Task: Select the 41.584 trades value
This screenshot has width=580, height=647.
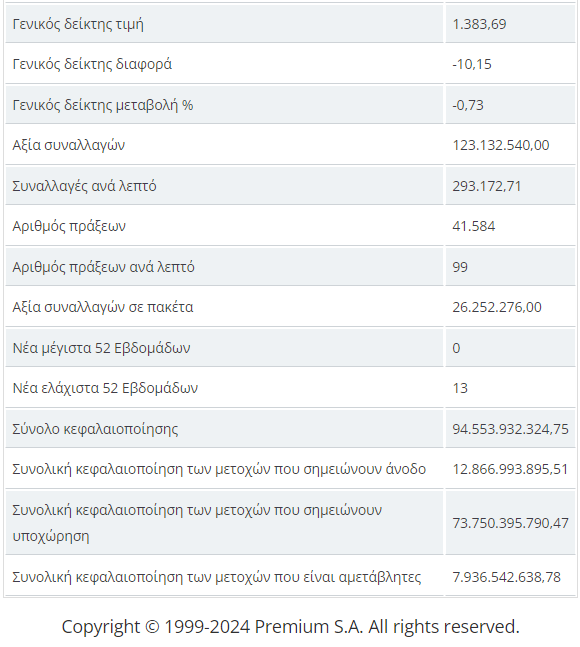Action: pos(474,226)
